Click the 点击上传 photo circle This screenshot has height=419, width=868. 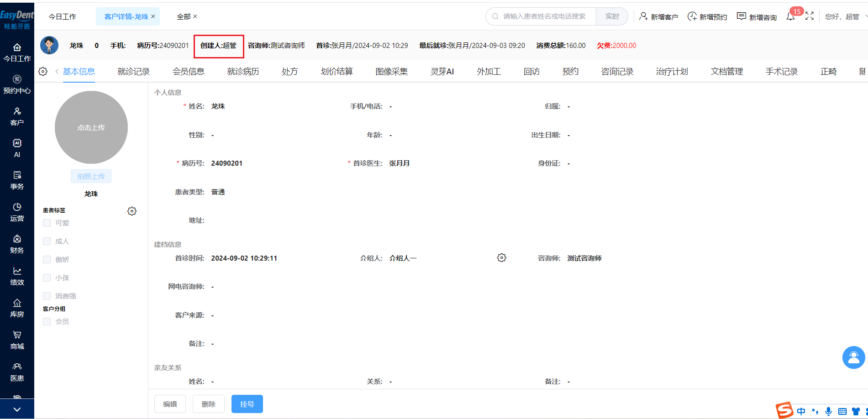tap(91, 127)
